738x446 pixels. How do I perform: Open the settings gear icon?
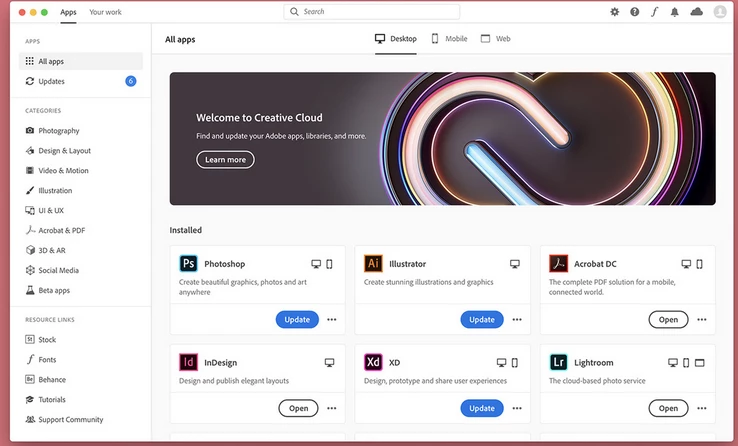[x=614, y=12]
